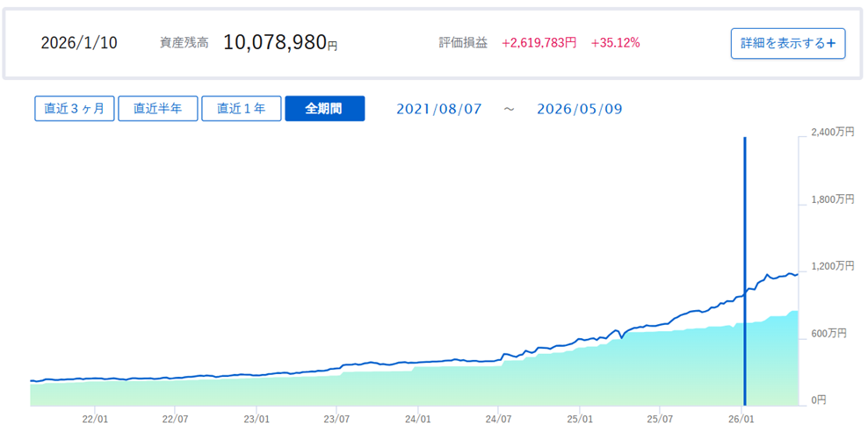Click the +35.12% return percentage
Viewport: 868px width, 440px height.
click(x=616, y=43)
